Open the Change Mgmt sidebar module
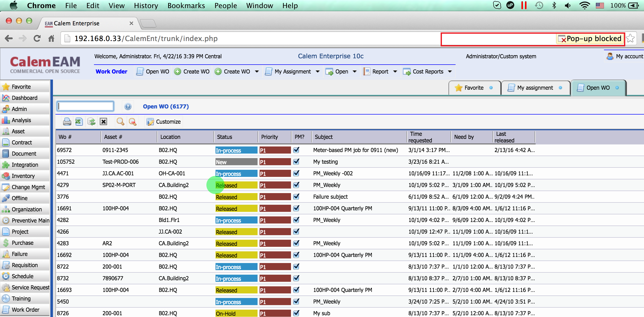The height and width of the screenshot is (317, 644). (x=25, y=187)
